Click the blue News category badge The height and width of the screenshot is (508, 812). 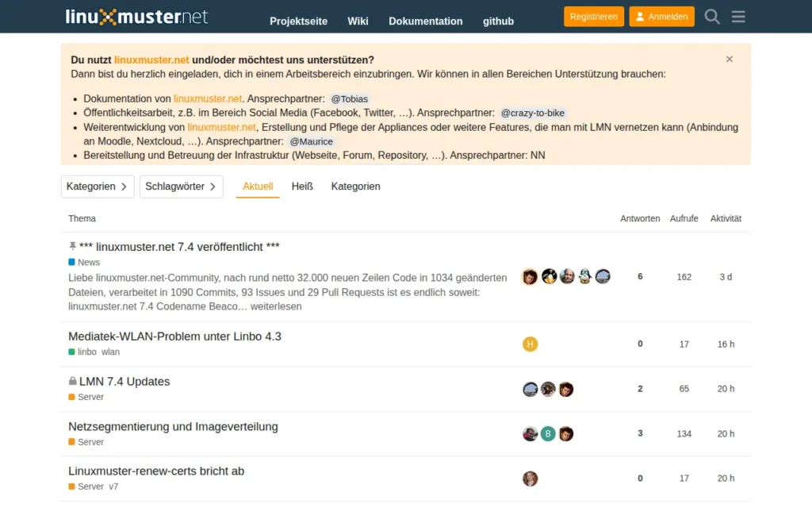pos(84,262)
